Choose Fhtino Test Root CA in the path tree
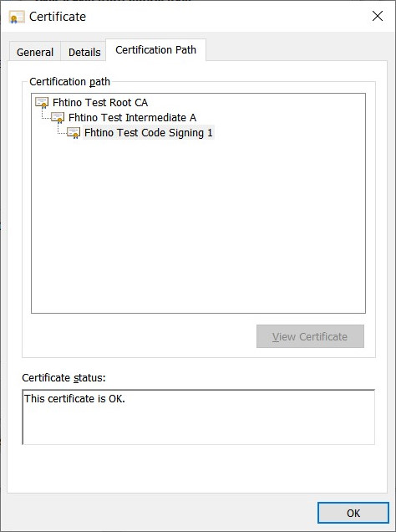 [x=100, y=102]
